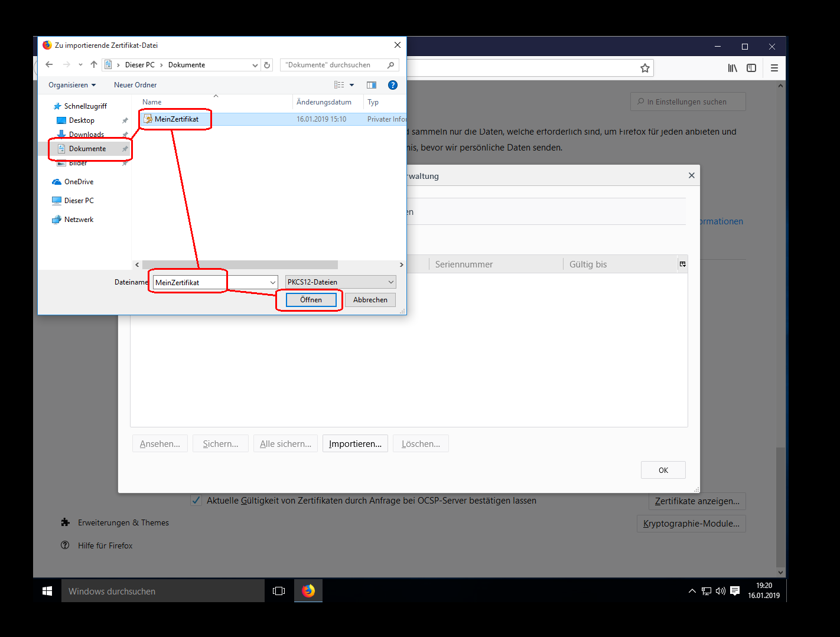This screenshot has height=637, width=840.
Task: Open Windows Task View from taskbar
Action: tap(279, 591)
